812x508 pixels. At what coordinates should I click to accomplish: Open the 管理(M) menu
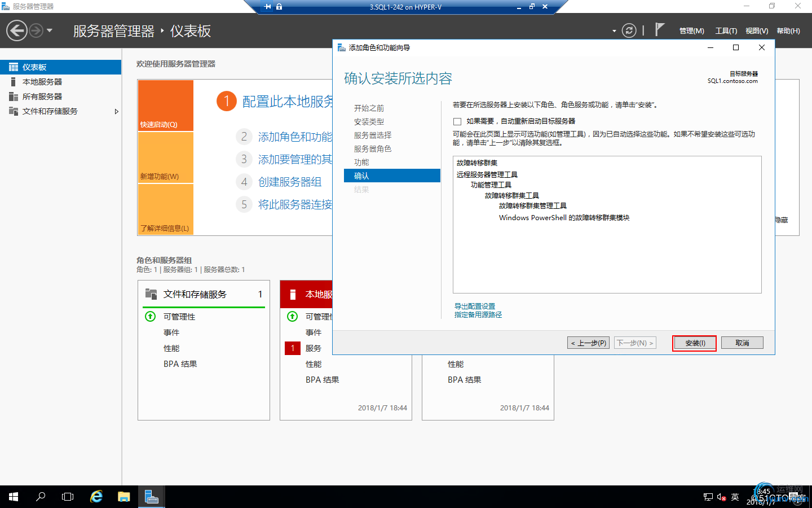tap(691, 31)
